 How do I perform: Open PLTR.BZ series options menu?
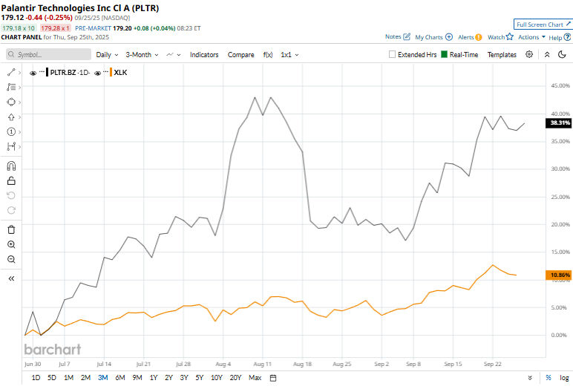pos(42,71)
